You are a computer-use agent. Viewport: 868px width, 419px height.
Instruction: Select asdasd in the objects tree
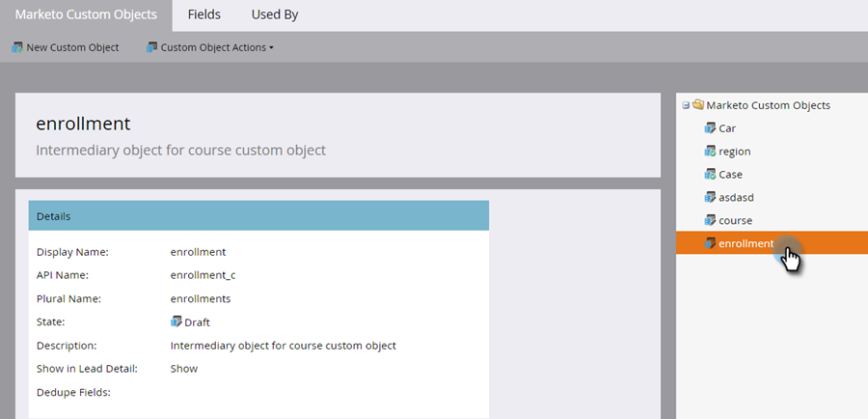tap(736, 197)
